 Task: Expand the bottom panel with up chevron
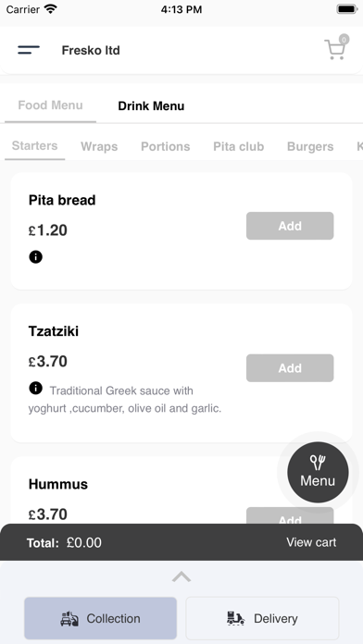[x=181, y=577]
